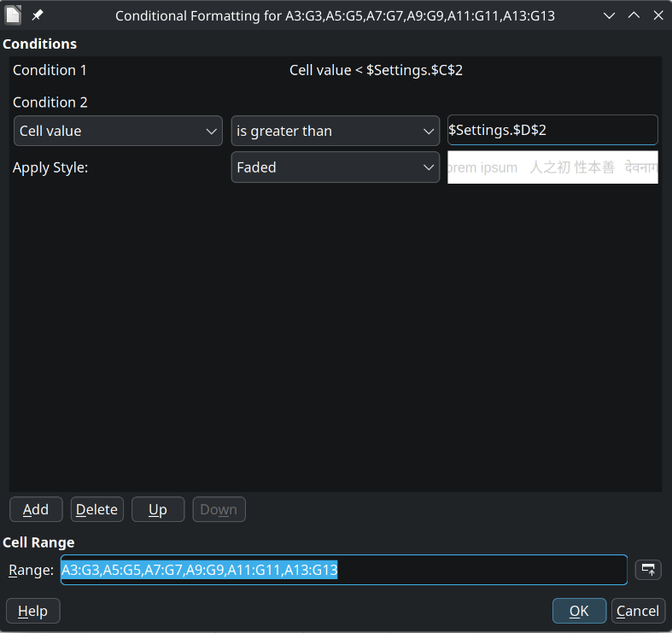Open the 'is greater than' operator dropdown
This screenshot has height=633, width=672.
[x=335, y=131]
